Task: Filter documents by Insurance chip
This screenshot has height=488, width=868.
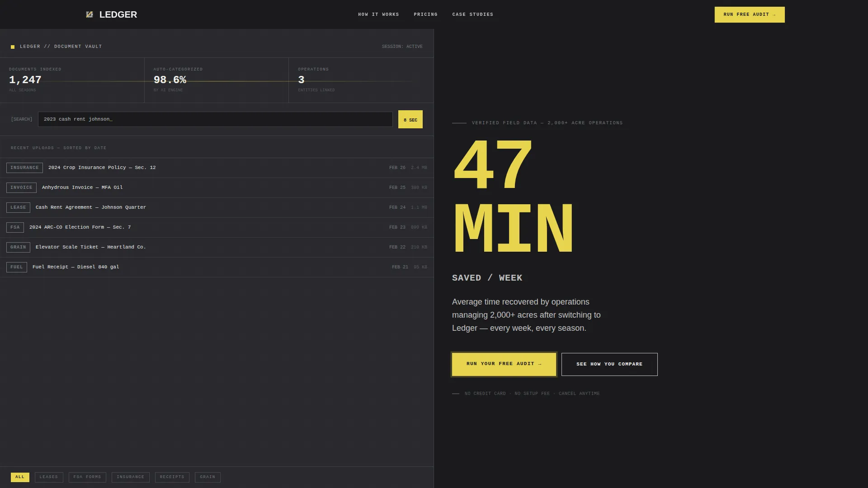Action: 130,477
